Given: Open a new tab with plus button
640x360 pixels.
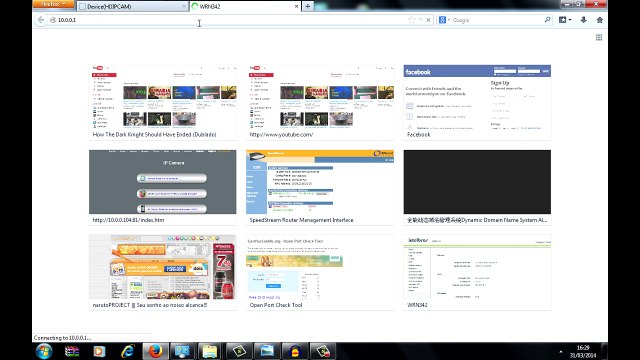Looking at the screenshot, I should pos(308,7).
